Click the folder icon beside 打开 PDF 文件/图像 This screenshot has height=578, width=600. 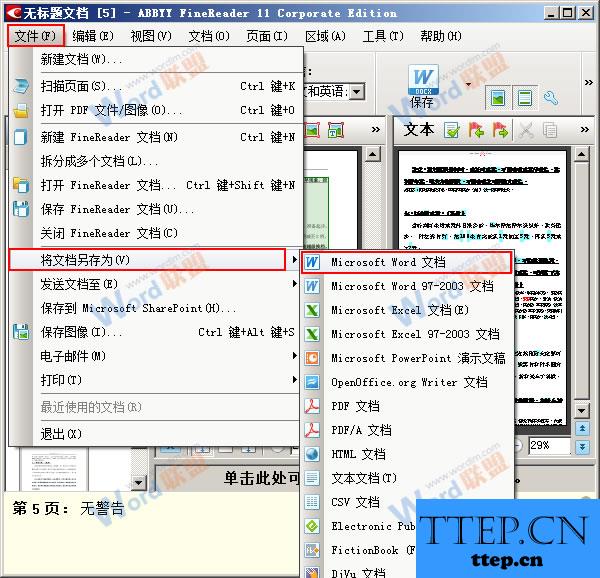(21, 111)
